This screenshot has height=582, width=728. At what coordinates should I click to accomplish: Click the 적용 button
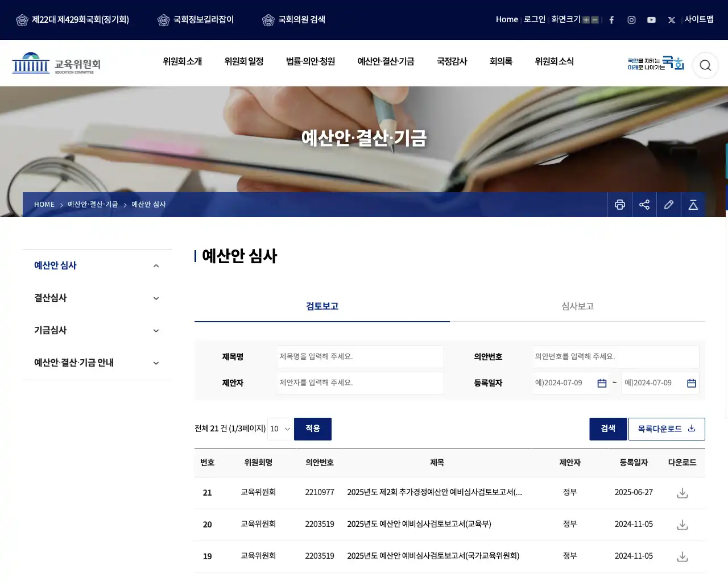pyautogui.click(x=313, y=429)
